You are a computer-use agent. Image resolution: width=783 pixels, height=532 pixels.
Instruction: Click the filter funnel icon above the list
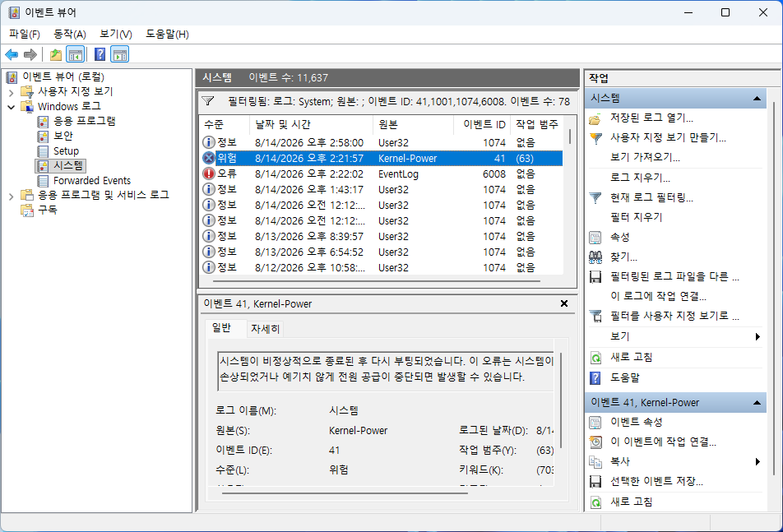pos(208,101)
